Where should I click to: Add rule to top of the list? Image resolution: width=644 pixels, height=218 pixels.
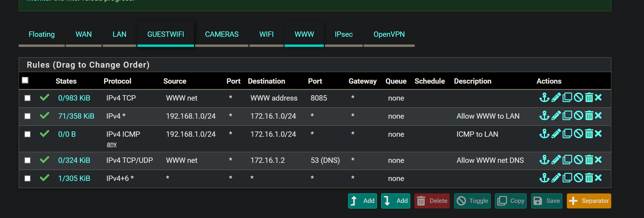pyautogui.click(x=362, y=201)
